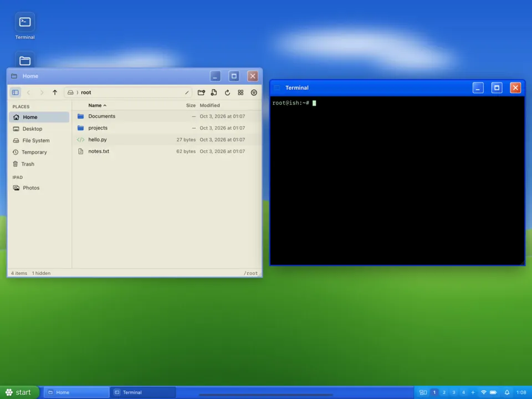Click the Documents folder name

[x=102, y=116]
